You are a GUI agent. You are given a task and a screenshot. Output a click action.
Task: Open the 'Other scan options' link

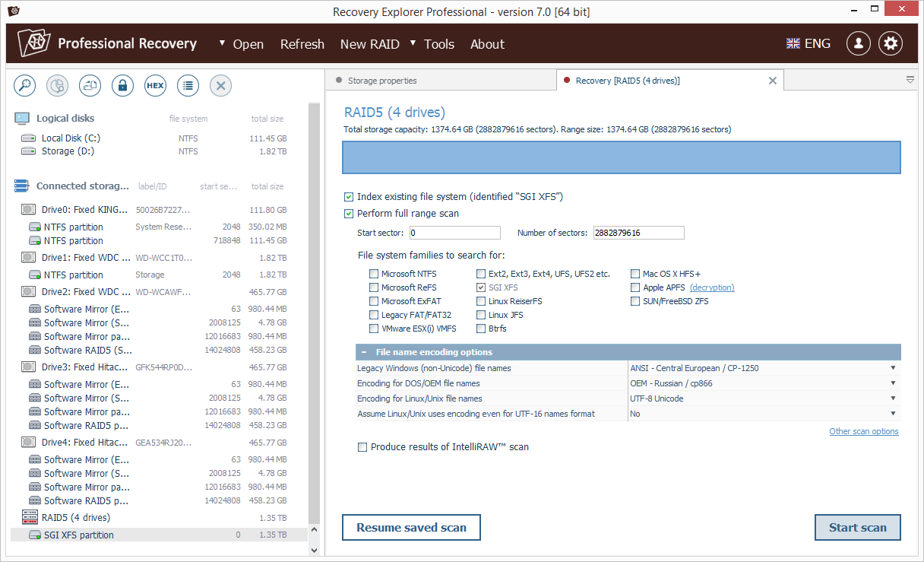[x=864, y=430]
